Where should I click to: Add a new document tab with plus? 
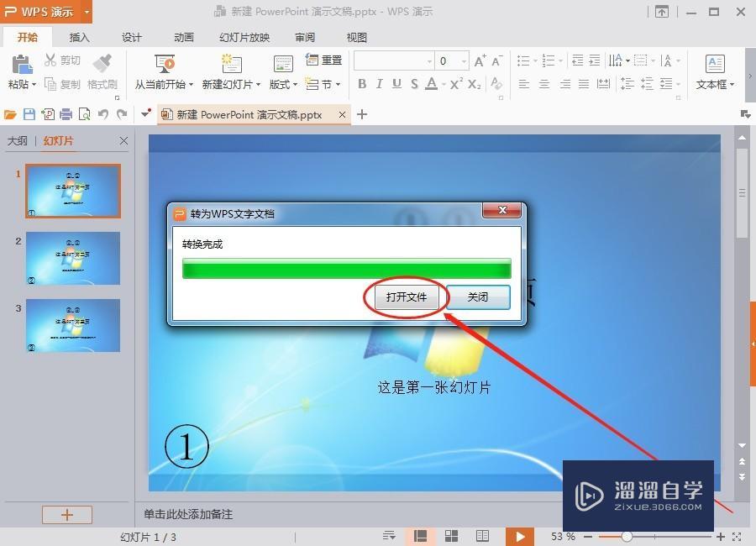pyautogui.click(x=361, y=114)
